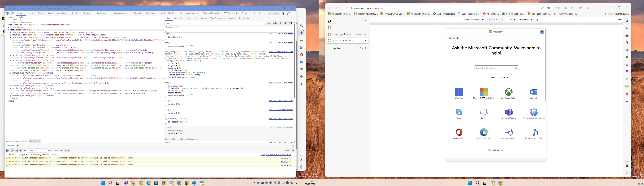Open Microsoft Teams from the taskbar
Image resolution: width=644 pixels, height=186 pixels.
click(x=126, y=183)
